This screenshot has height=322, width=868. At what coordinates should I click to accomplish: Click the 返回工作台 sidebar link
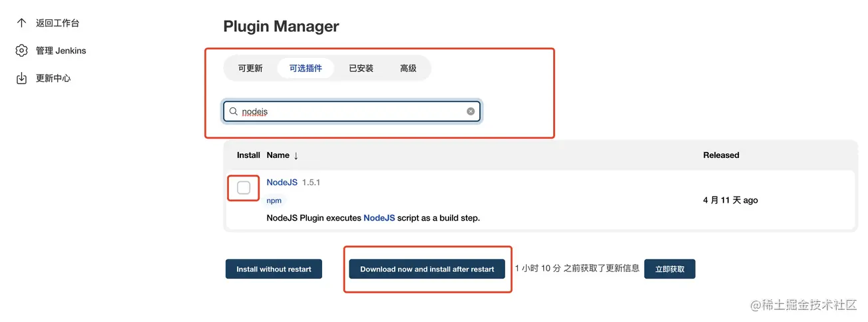tap(57, 23)
